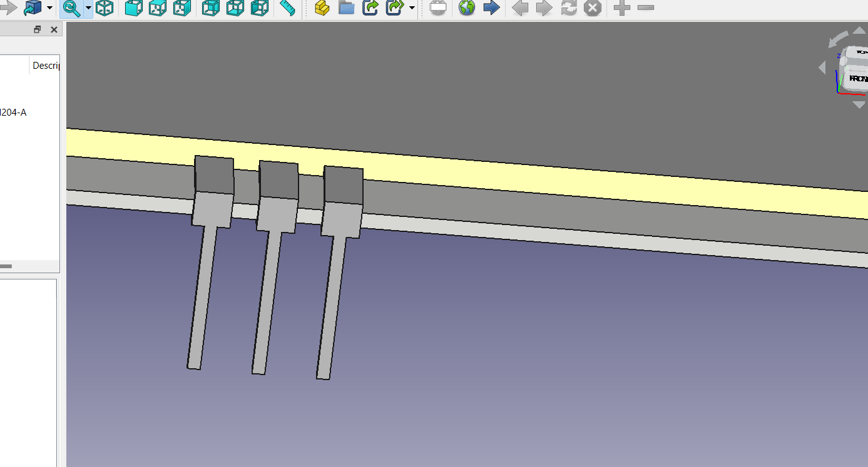The height and width of the screenshot is (467, 868).
Task: Click the refresh web page icon
Action: pyautogui.click(x=569, y=8)
